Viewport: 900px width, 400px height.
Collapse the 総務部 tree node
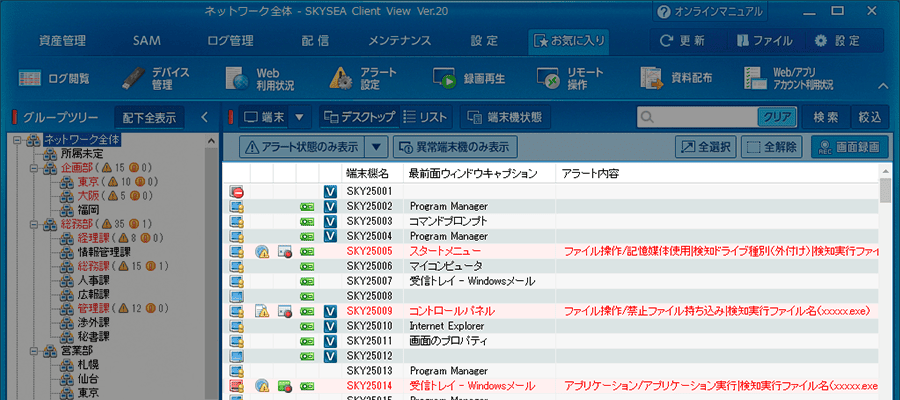coord(32,224)
